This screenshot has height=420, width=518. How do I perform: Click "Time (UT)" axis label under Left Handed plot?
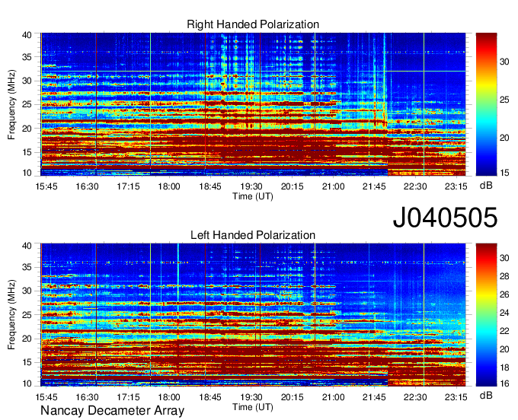(253, 407)
